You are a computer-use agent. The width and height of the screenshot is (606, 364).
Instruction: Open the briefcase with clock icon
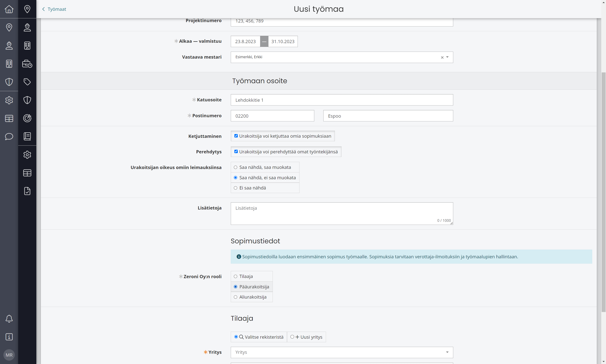click(x=27, y=64)
